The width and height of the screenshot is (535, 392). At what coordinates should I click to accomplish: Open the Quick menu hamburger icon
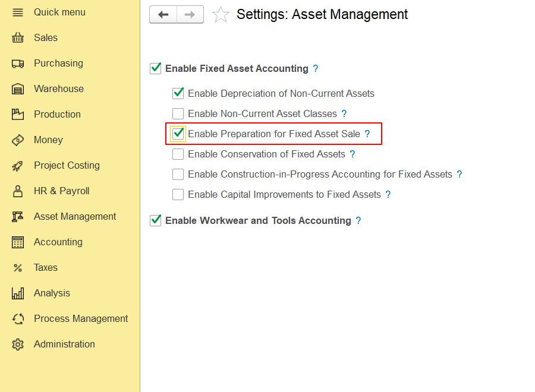(x=18, y=12)
